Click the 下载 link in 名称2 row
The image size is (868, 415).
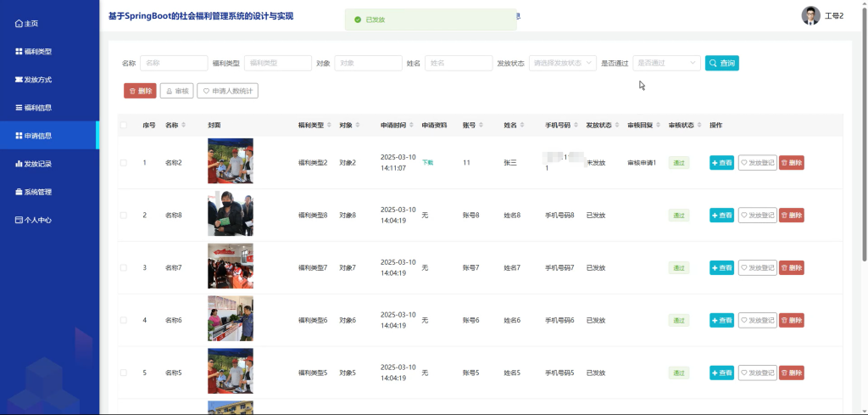point(427,163)
